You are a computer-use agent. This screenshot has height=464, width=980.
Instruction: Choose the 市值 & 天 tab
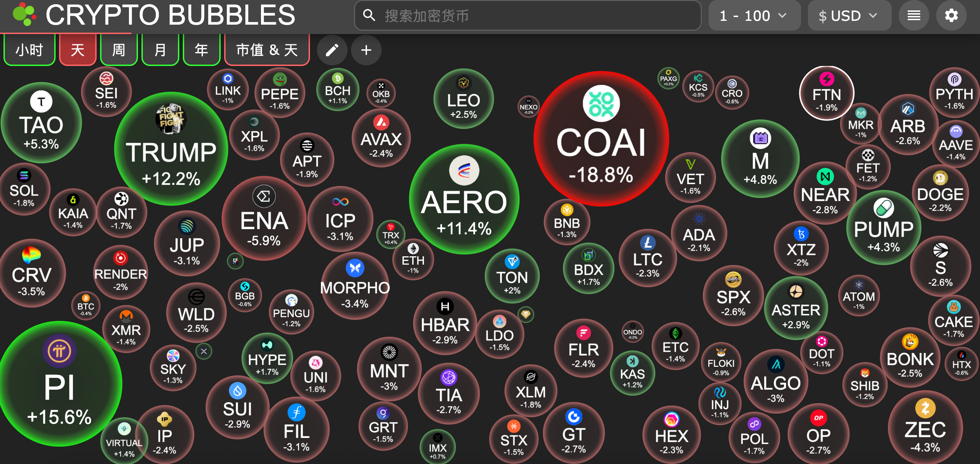(x=267, y=50)
